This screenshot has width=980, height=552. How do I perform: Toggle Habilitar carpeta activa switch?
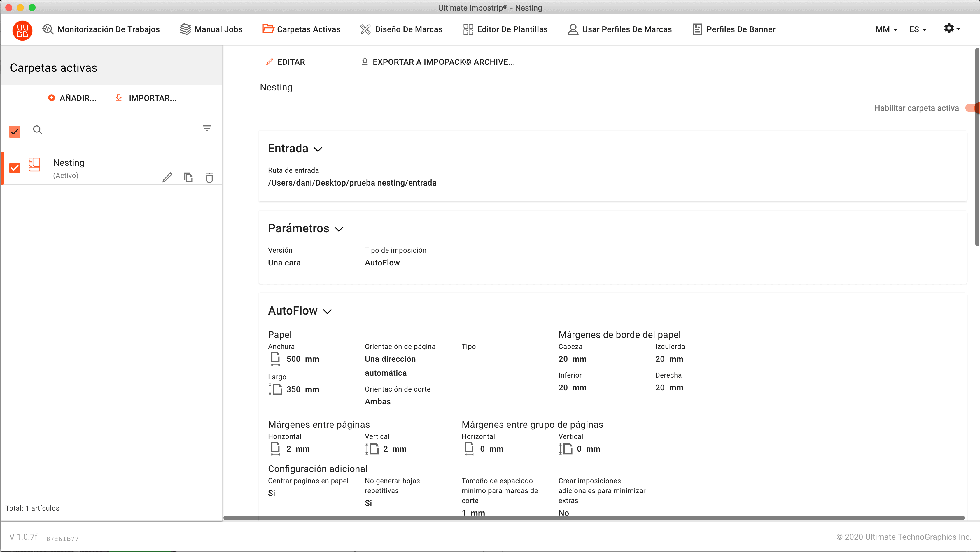[x=972, y=108]
